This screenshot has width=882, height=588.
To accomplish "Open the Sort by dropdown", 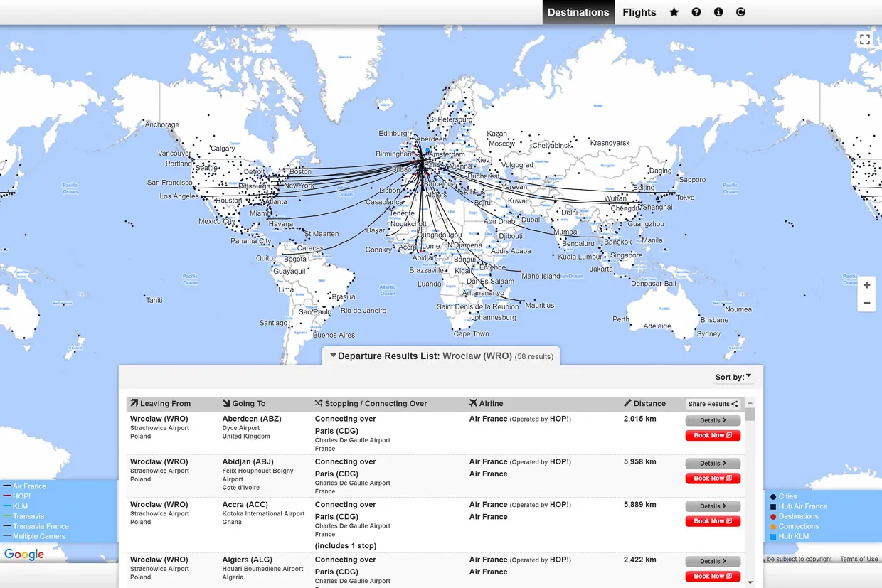I will pos(733,377).
